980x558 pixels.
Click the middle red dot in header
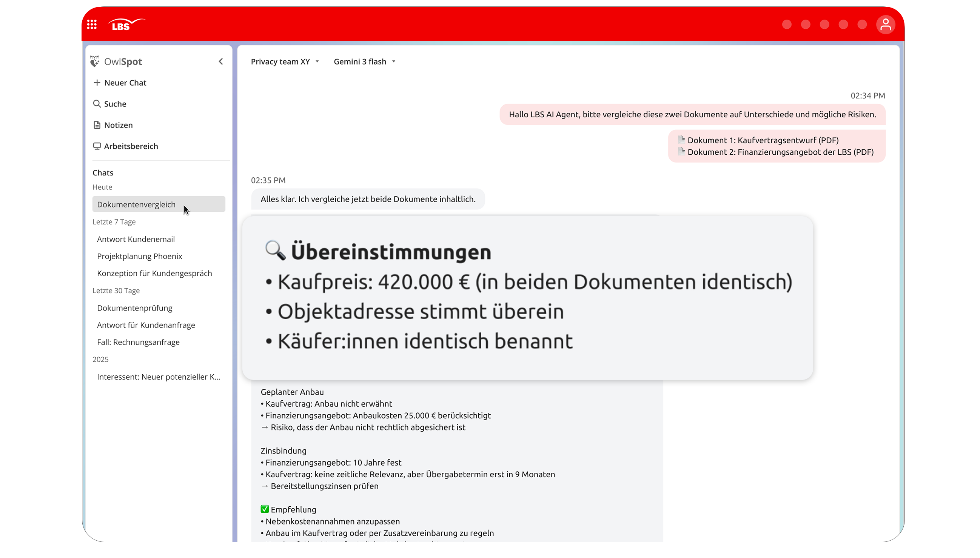[x=824, y=25]
